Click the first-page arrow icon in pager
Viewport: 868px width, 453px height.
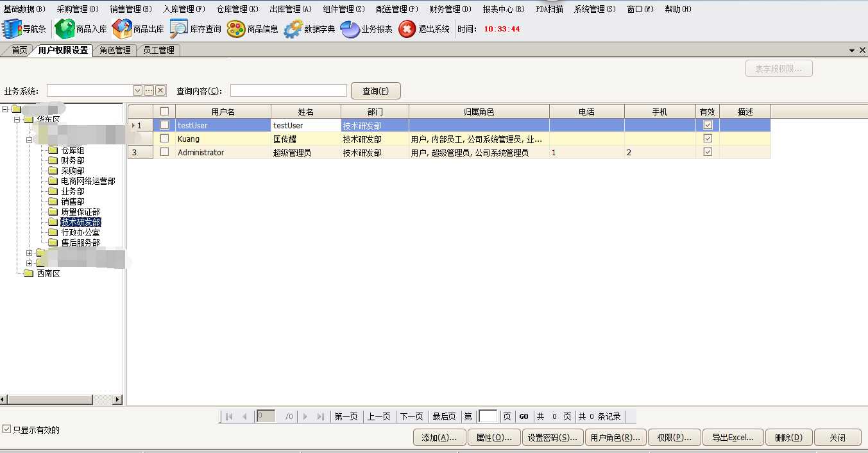click(229, 416)
